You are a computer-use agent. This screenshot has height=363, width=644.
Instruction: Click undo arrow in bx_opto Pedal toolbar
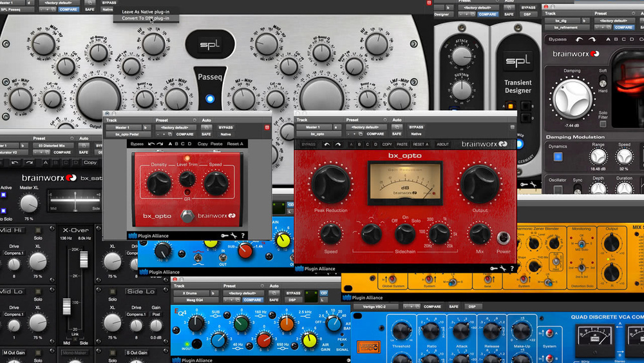click(151, 144)
